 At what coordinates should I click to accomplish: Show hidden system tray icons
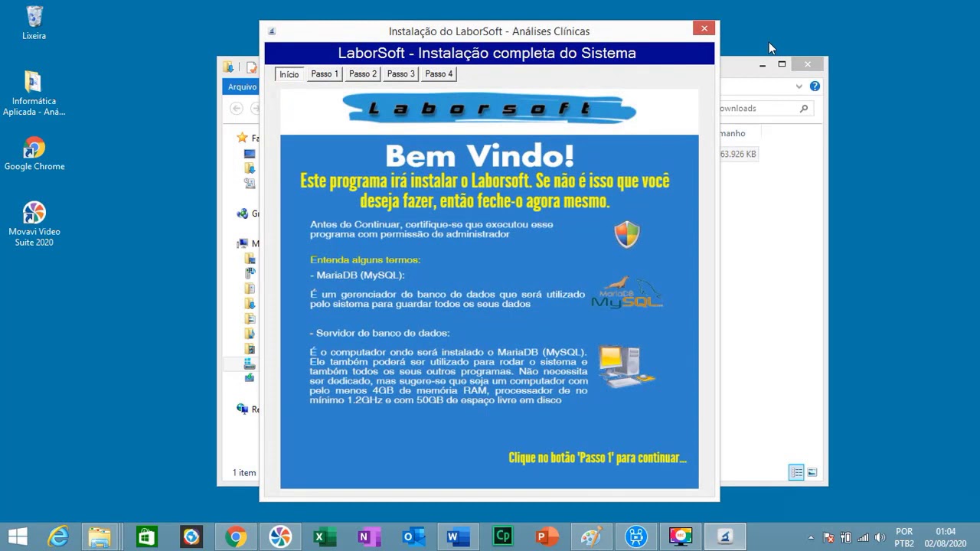(812, 537)
